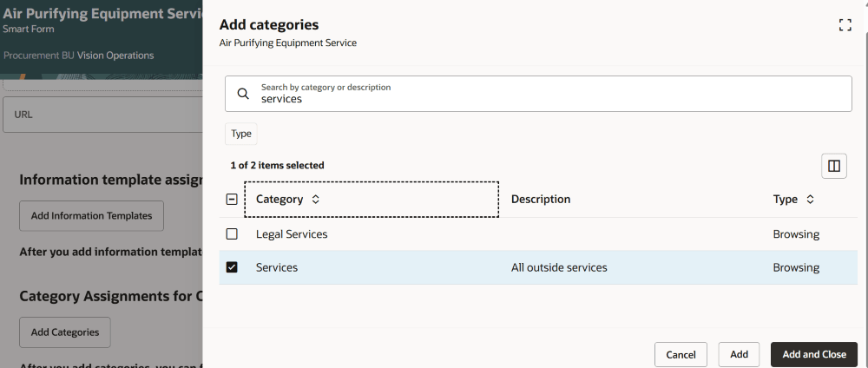868x368 pixels.
Task: Sort by Category column arrows
Action: coord(316,200)
